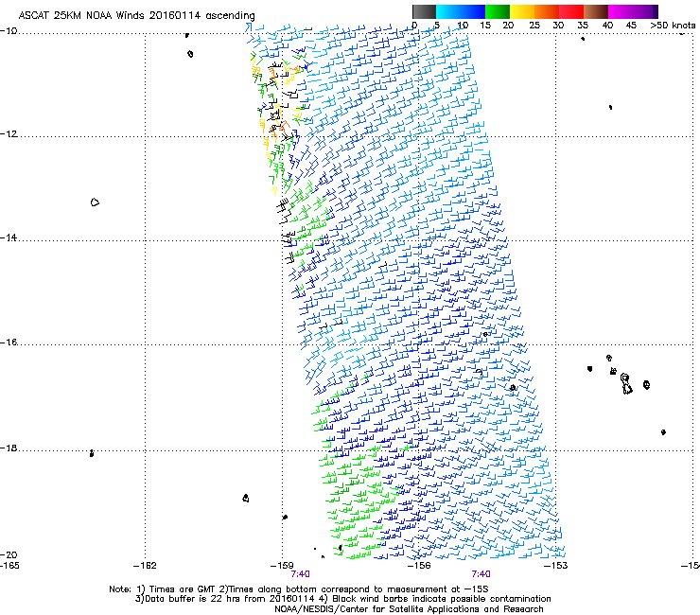Click the '-16' latitude axis label
This screenshot has width=700, height=615.
pos(9,343)
